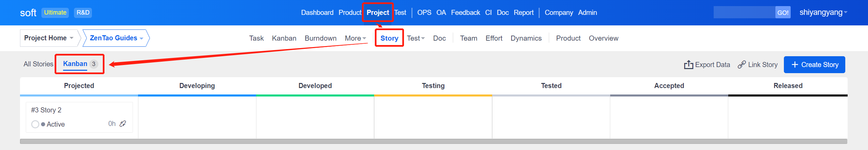Switch to All Stories tab
This screenshot has width=868, height=150.
click(x=38, y=64)
